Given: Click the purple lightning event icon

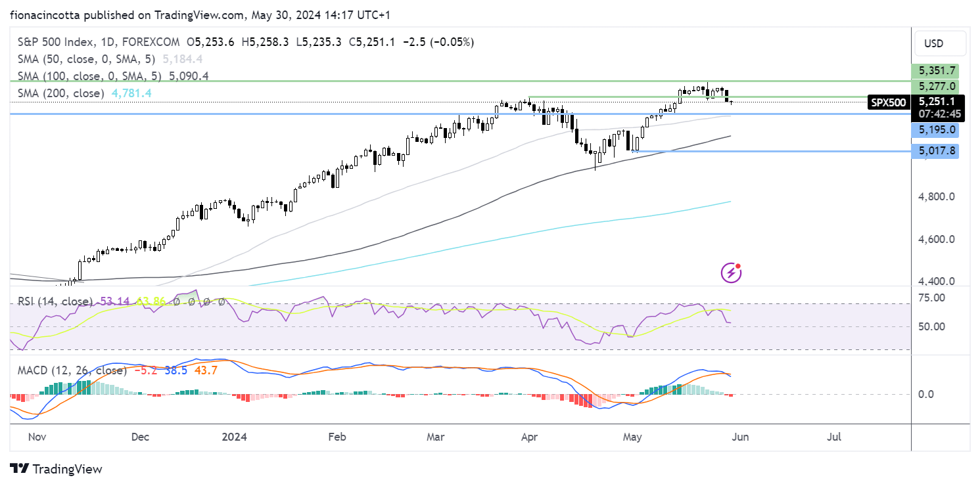Looking at the screenshot, I should [732, 272].
